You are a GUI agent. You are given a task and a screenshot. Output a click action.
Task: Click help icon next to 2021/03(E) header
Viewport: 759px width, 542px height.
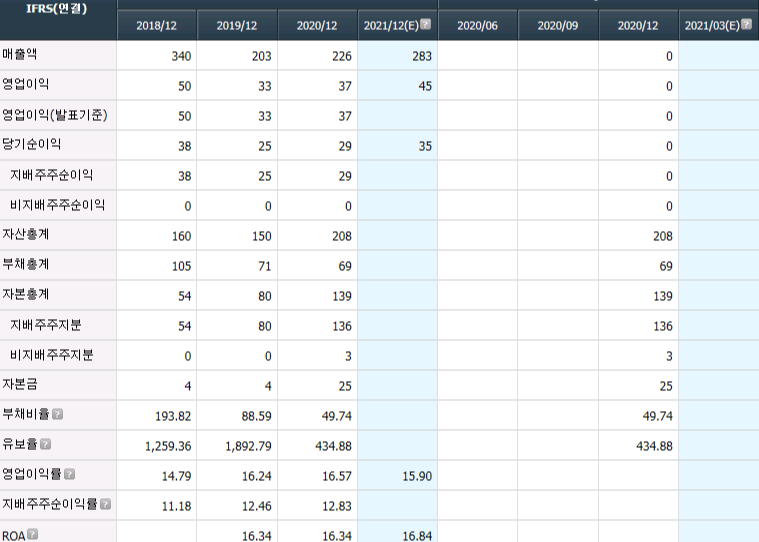tap(746, 24)
